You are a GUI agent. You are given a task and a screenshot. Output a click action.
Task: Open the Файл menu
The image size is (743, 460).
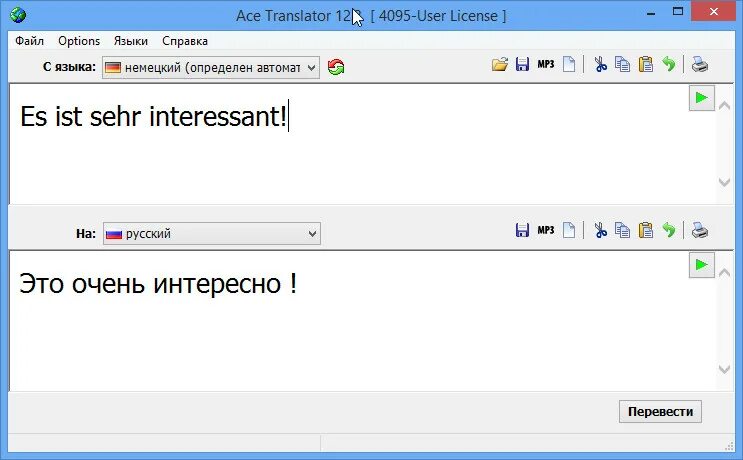(29, 41)
